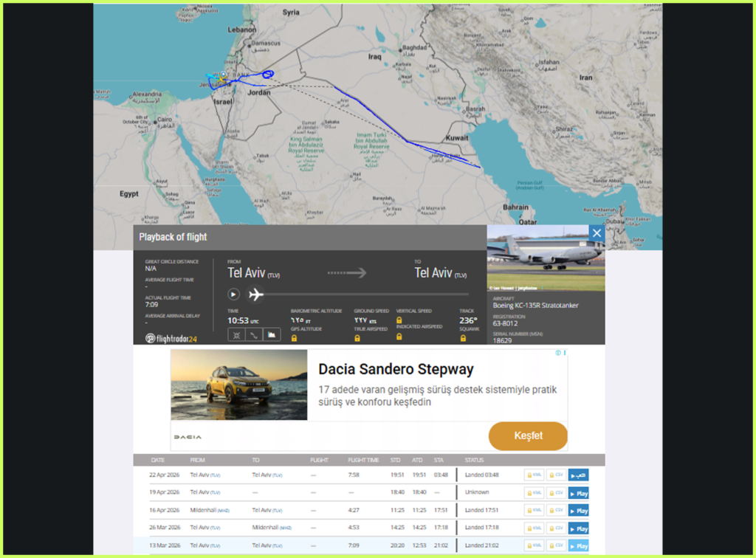Click the CSV download for 26 Mar 2026 flight
Image resolution: width=756 pixels, height=558 pixels.
(x=555, y=528)
